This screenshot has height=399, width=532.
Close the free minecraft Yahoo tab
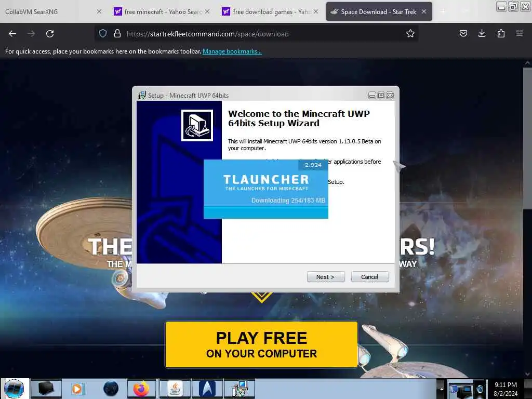[207, 11]
